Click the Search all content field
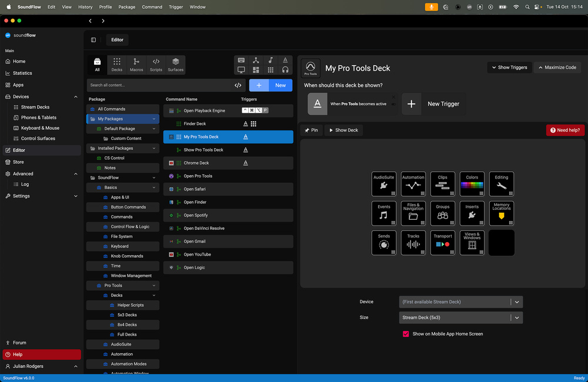Screen dimensions: 588x382 (x=159, y=85)
